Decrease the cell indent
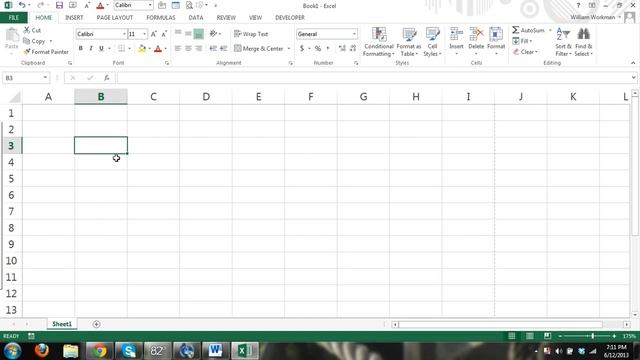640x360 pixels. coord(213,49)
